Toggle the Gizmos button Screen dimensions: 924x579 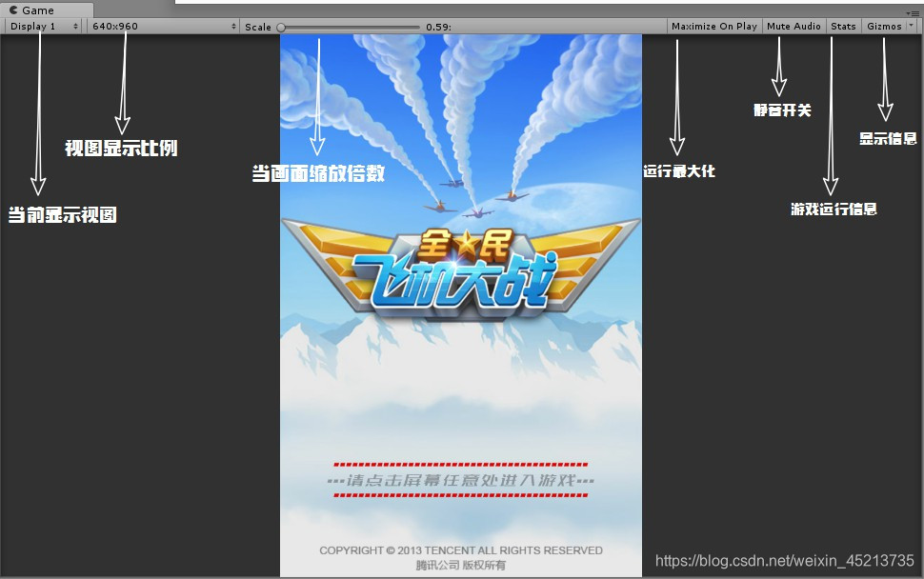click(884, 26)
